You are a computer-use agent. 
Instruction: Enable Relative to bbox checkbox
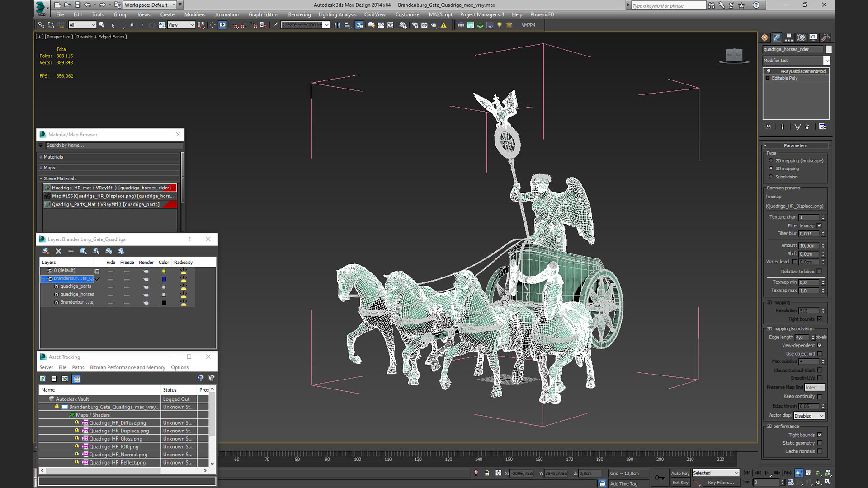pos(819,272)
